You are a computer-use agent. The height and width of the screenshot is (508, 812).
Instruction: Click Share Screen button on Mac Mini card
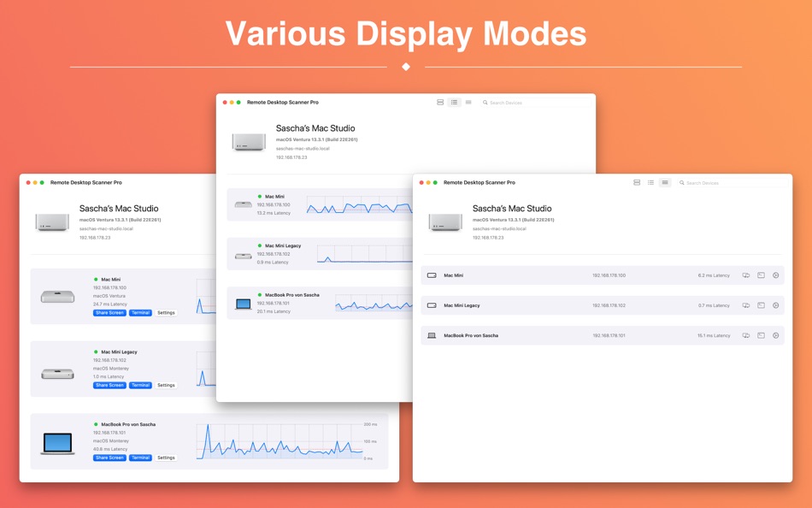pos(109,312)
